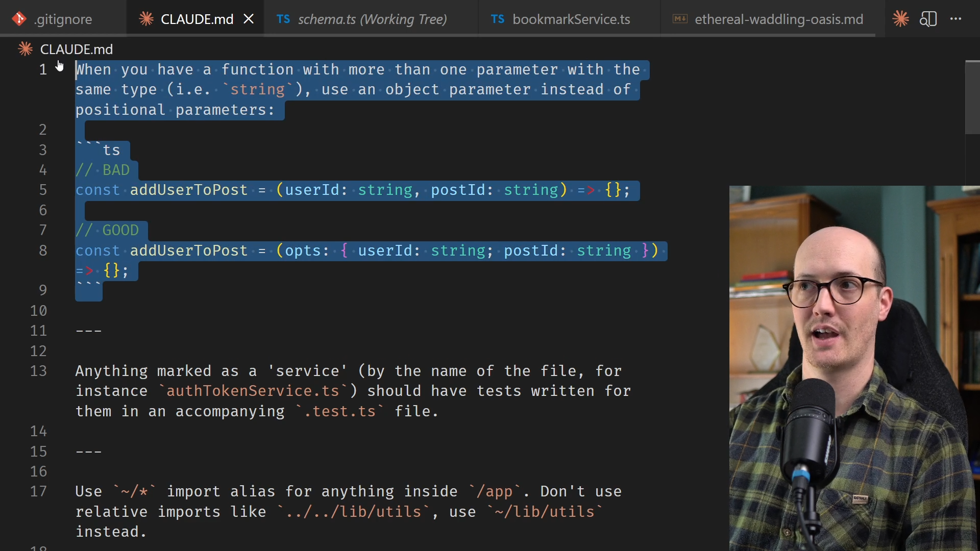
Task: Click the Claude icon in the breadcrumb
Action: (26, 49)
